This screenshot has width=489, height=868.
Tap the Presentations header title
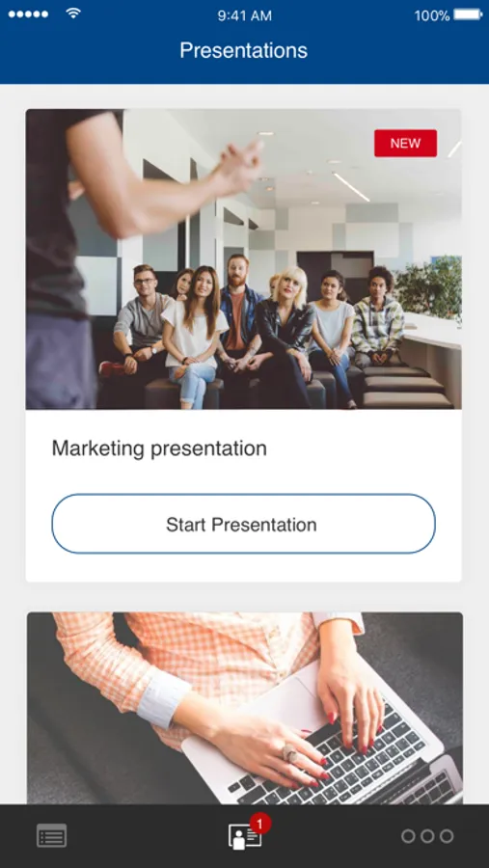(x=244, y=50)
